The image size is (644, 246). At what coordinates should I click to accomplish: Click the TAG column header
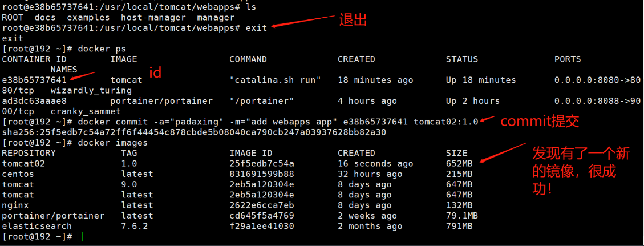click(129, 153)
